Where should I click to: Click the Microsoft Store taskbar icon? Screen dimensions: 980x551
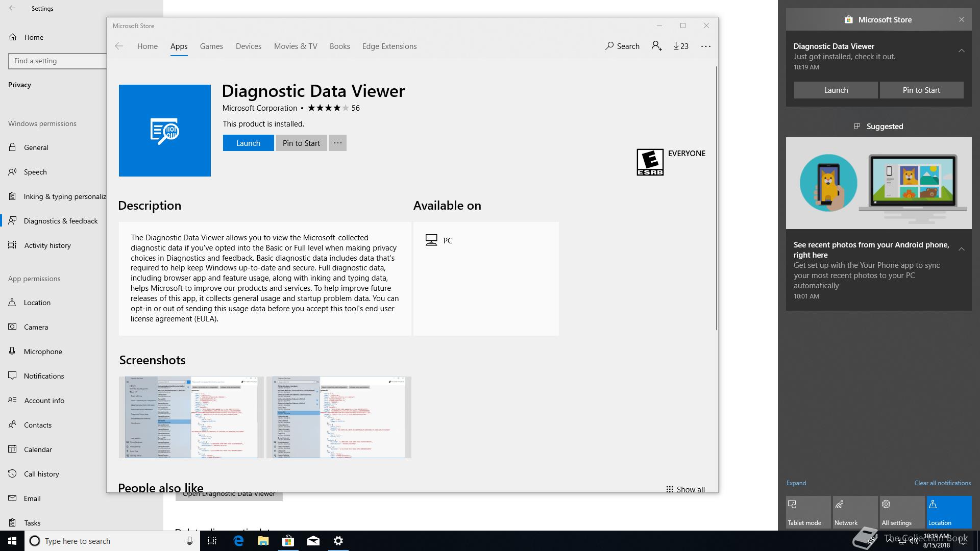[x=288, y=541]
